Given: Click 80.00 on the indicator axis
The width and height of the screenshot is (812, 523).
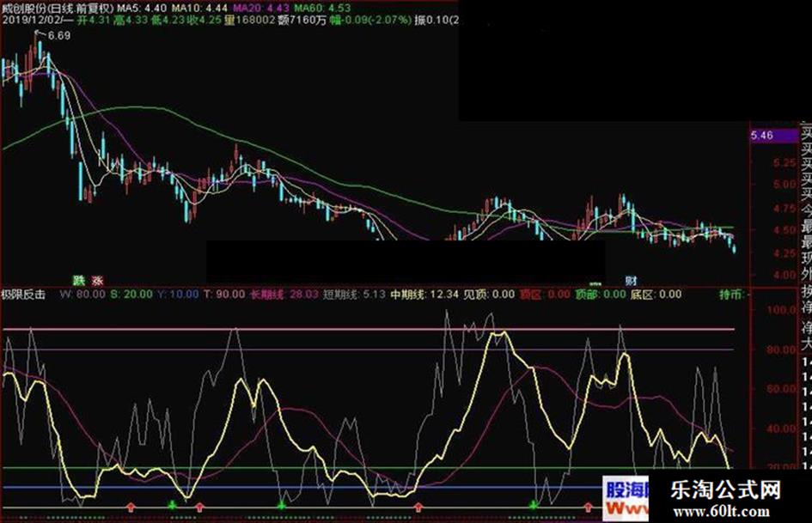Looking at the screenshot, I should coord(782,350).
